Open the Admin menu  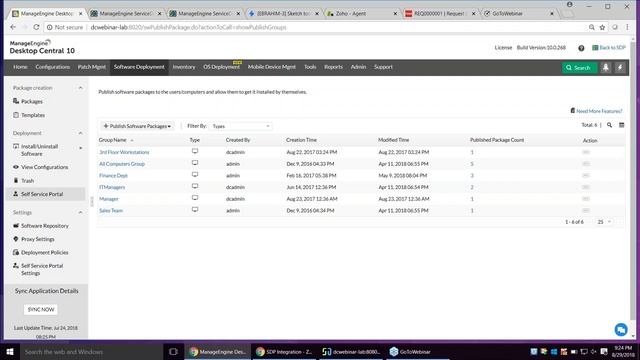point(358,67)
